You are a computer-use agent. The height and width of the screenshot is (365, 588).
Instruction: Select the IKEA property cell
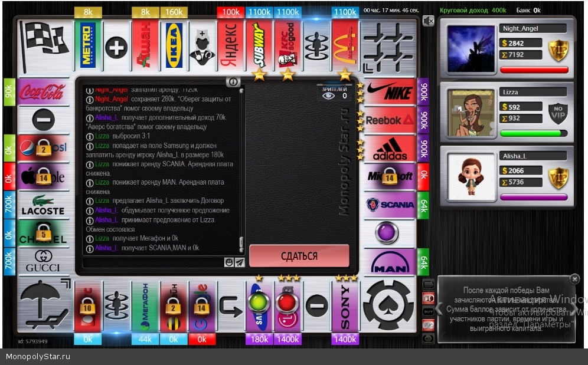pos(174,45)
